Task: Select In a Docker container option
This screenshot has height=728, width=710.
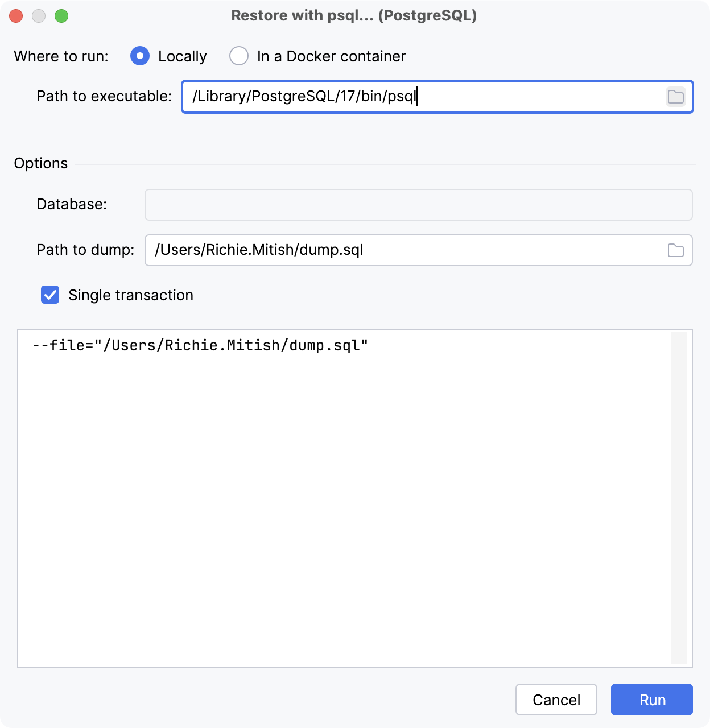Action: (x=239, y=56)
